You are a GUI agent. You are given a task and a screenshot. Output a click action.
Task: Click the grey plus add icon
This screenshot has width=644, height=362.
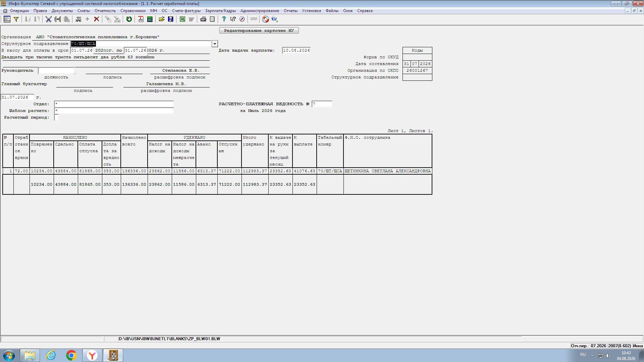[88, 19]
